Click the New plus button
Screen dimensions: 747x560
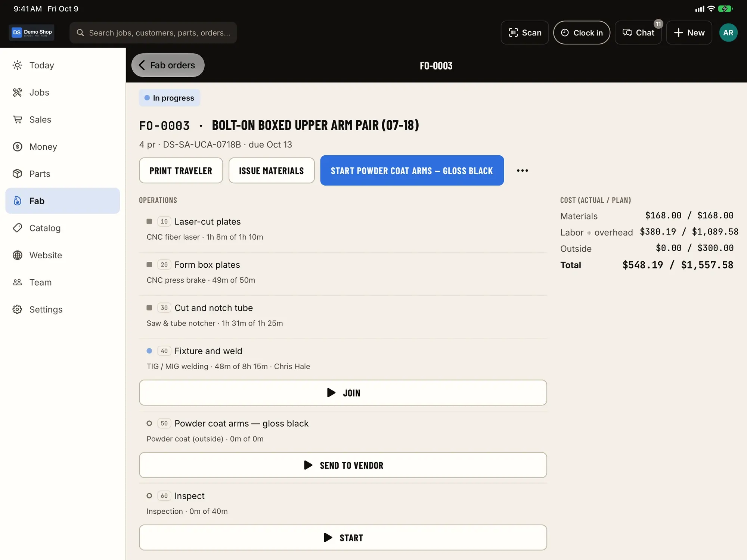[689, 33]
